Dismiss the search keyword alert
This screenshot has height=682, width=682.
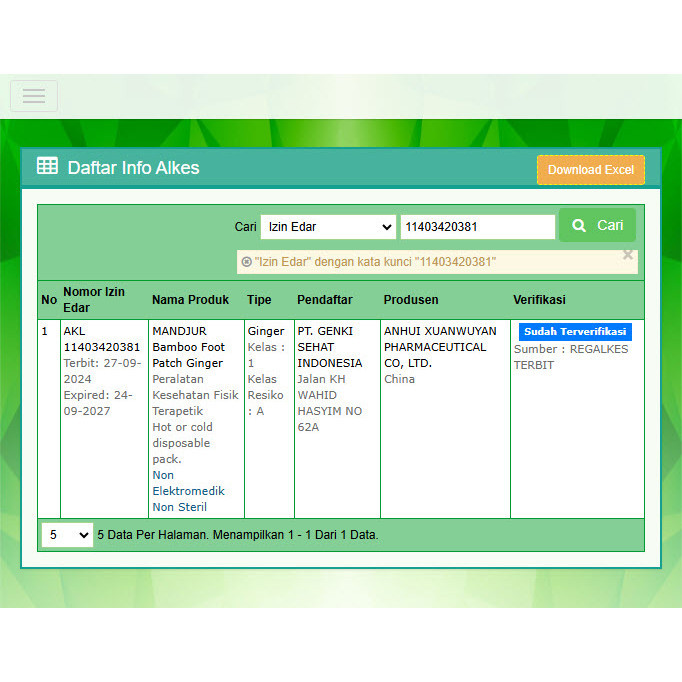628,255
